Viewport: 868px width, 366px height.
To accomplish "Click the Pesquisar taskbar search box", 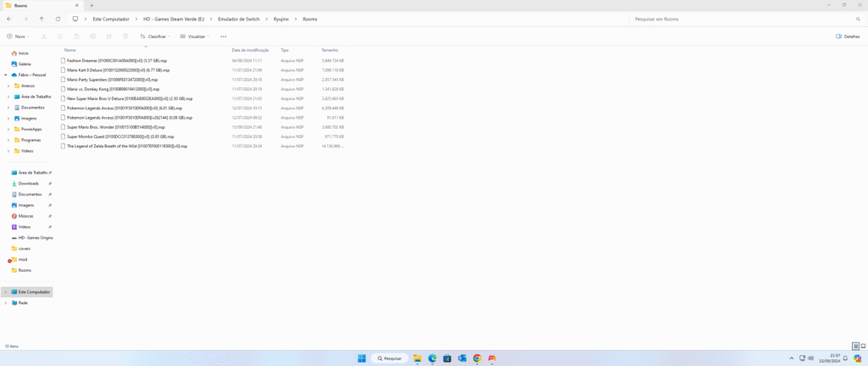I will coord(390,358).
